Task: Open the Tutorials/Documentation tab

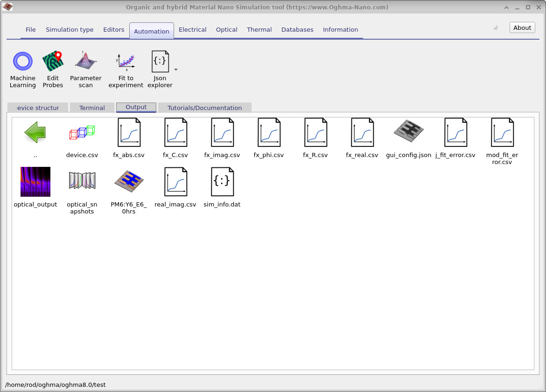Action: pyautogui.click(x=204, y=107)
